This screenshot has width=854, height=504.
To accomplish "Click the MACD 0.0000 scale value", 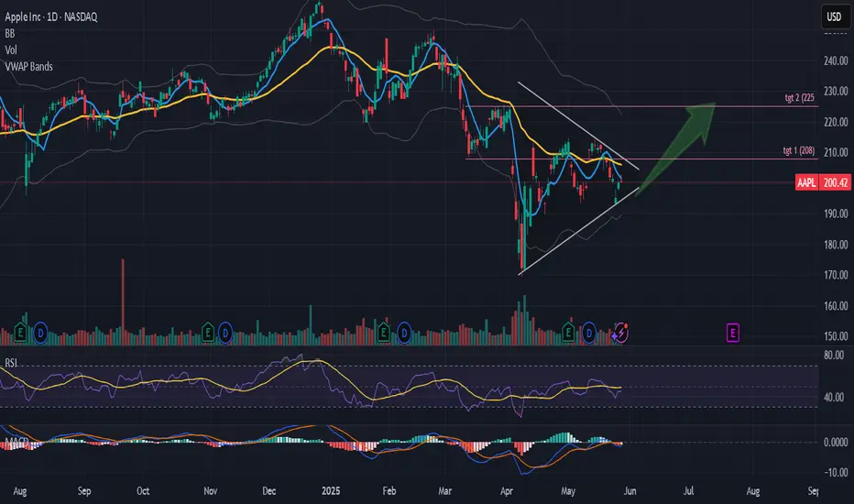I will [x=836, y=442].
